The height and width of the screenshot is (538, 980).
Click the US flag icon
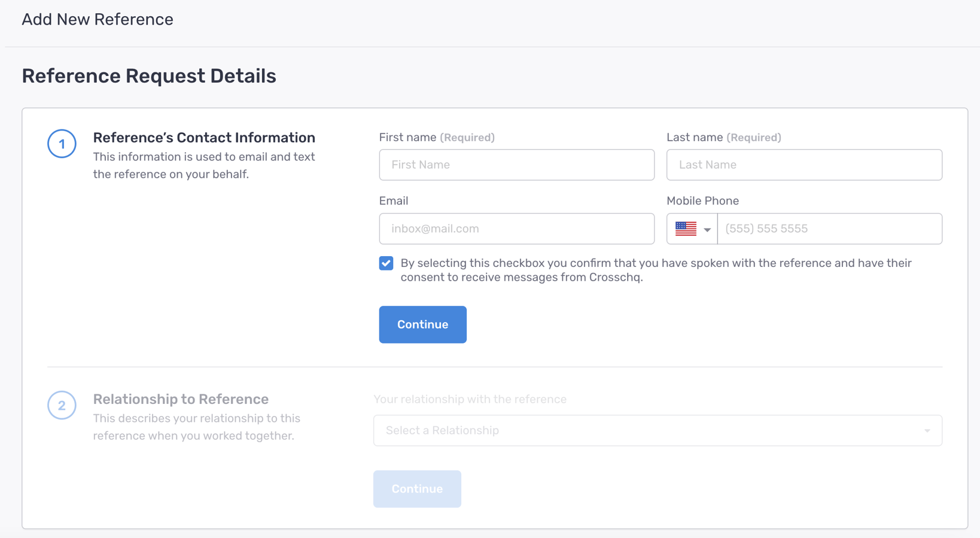(686, 229)
